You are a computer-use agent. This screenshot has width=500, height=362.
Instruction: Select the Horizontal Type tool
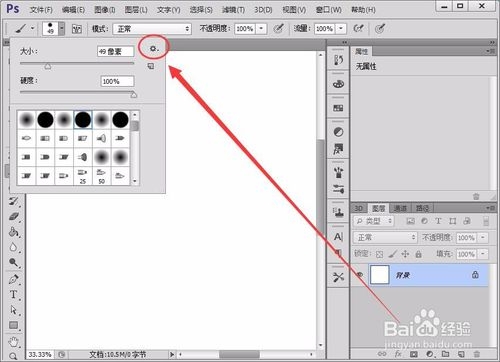[x=14, y=295]
